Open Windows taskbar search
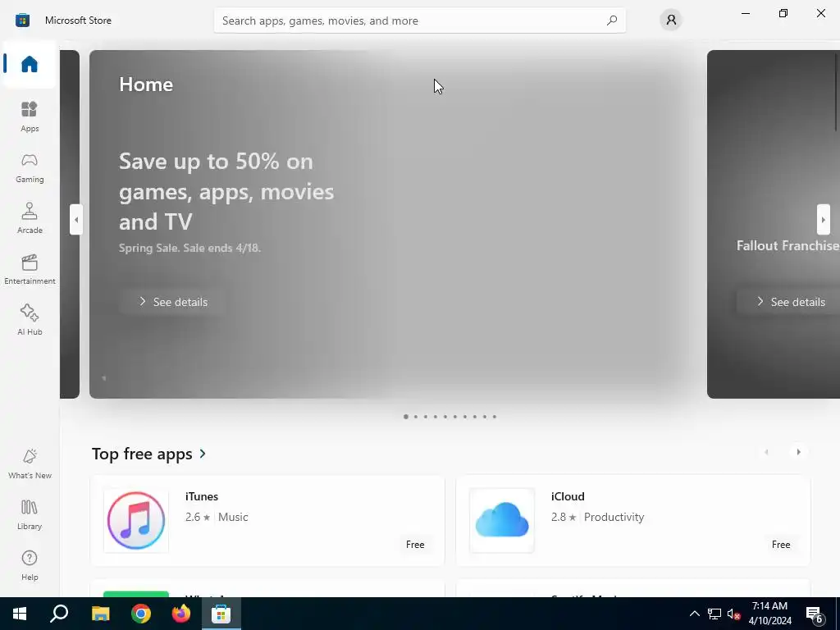Image resolution: width=840 pixels, height=630 pixels. [59, 614]
